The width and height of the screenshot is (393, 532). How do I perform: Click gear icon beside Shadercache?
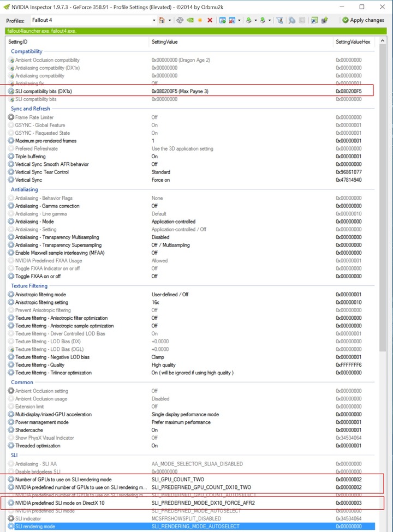coord(11,430)
